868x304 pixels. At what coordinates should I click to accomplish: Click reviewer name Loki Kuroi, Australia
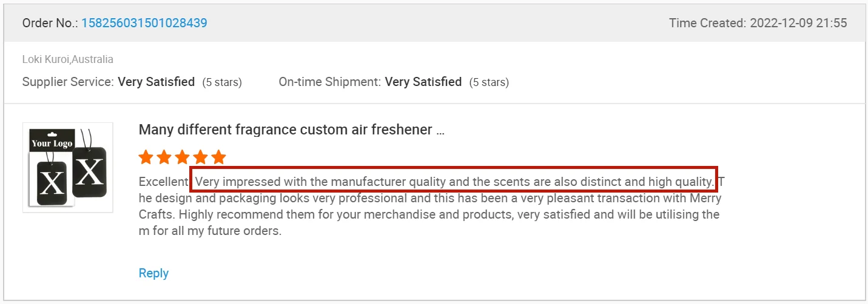coord(68,59)
